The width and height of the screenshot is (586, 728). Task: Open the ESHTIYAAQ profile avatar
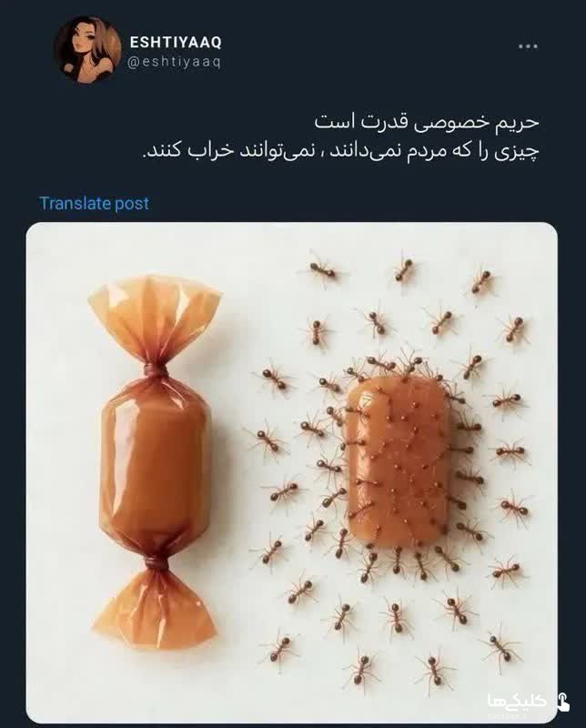click(88, 49)
